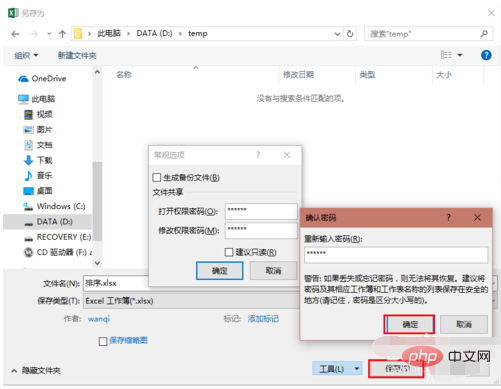Open the blue help icon
The image size is (501, 389).
click(486, 55)
